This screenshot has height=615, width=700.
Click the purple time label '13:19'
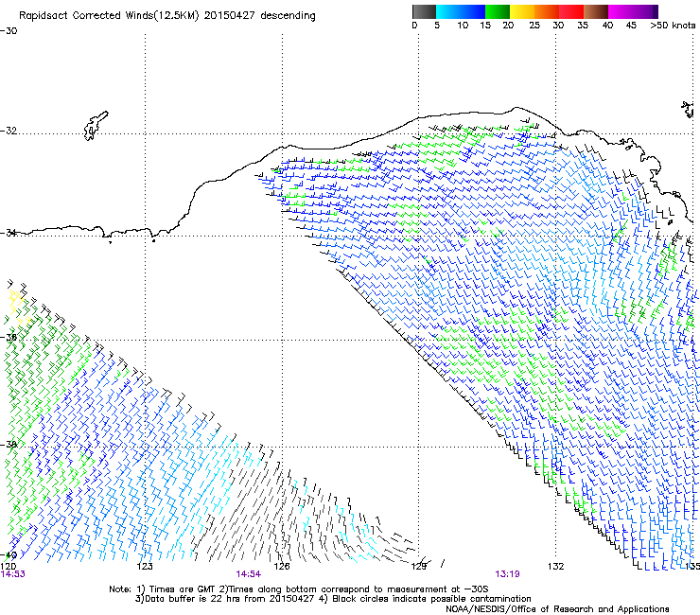click(x=507, y=574)
